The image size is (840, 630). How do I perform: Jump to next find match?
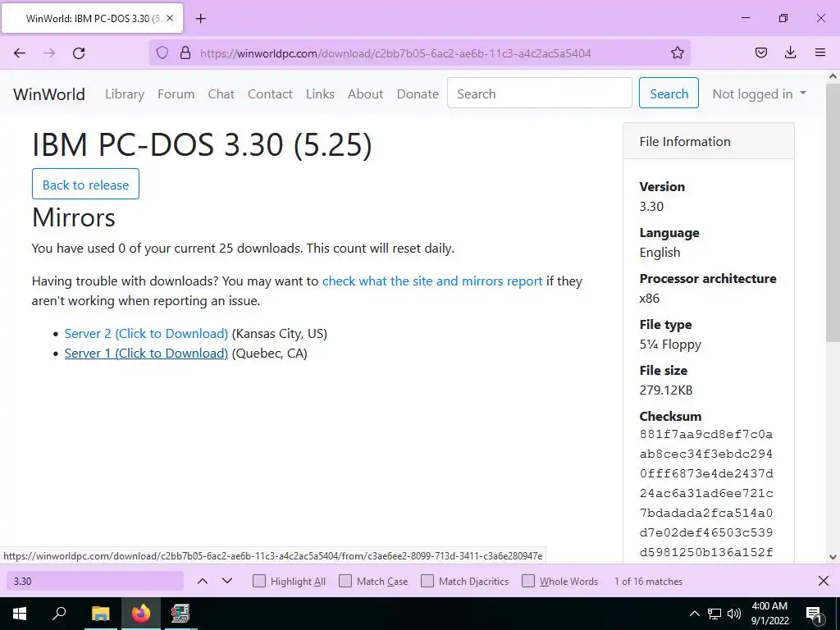[227, 582]
